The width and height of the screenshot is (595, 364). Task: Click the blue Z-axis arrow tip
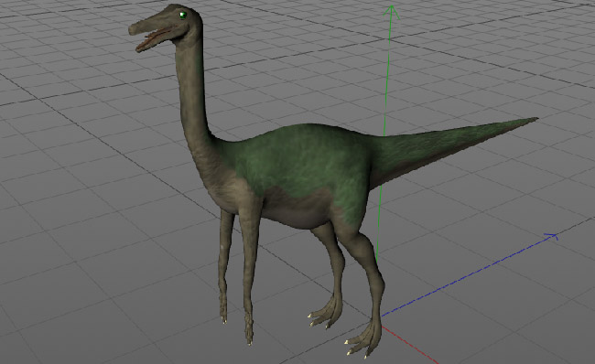pyautogui.click(x=552, y=237)
